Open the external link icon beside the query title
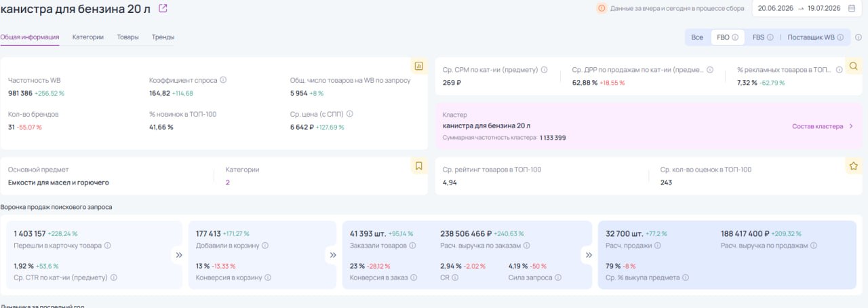The height and width of the screenshot is (308, 868). (163, 9)
